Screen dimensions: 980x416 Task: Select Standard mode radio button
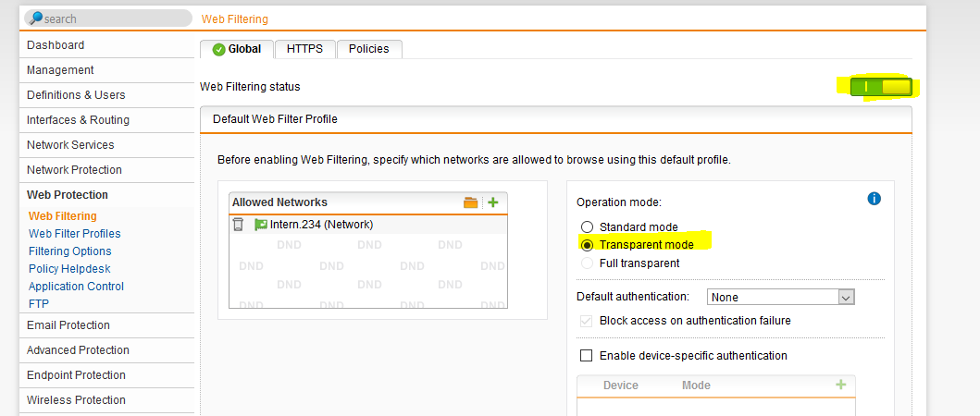coord(587,227)
